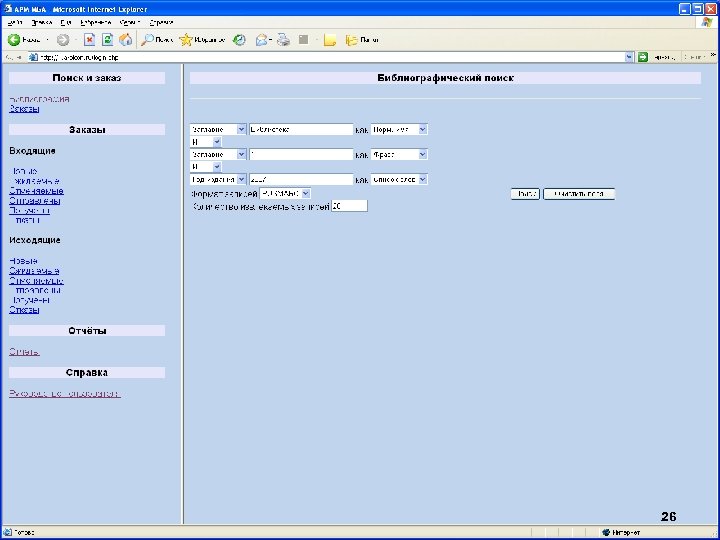Open the Заказы link under Поиск и заказ
Image resolution: width=720 pixels, height=540 pixels.
24,109
